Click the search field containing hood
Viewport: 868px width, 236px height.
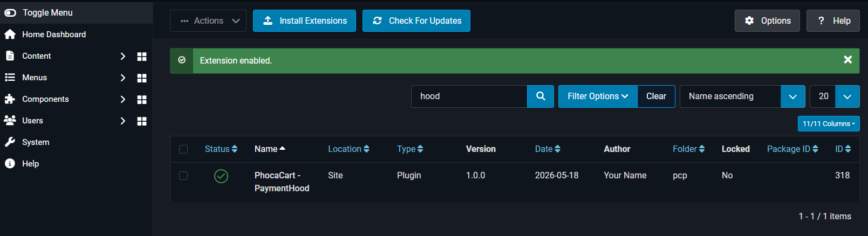[469, 96]
